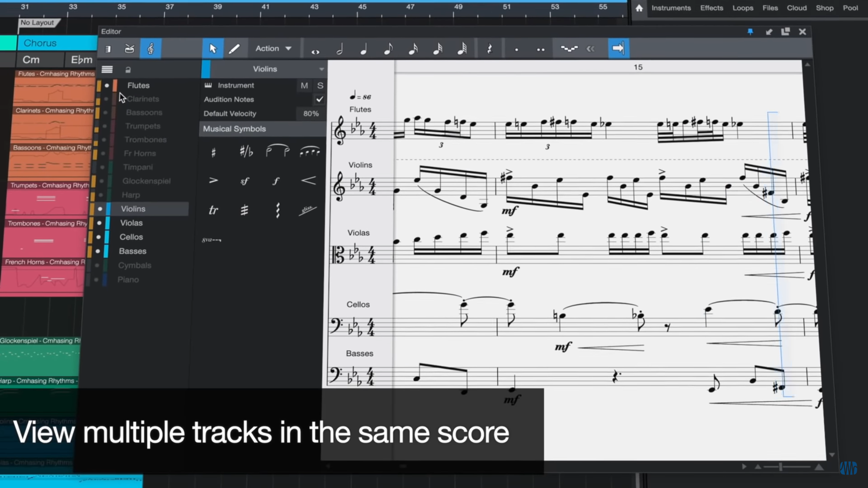Open the Loops browser tab

pos(742,8)
